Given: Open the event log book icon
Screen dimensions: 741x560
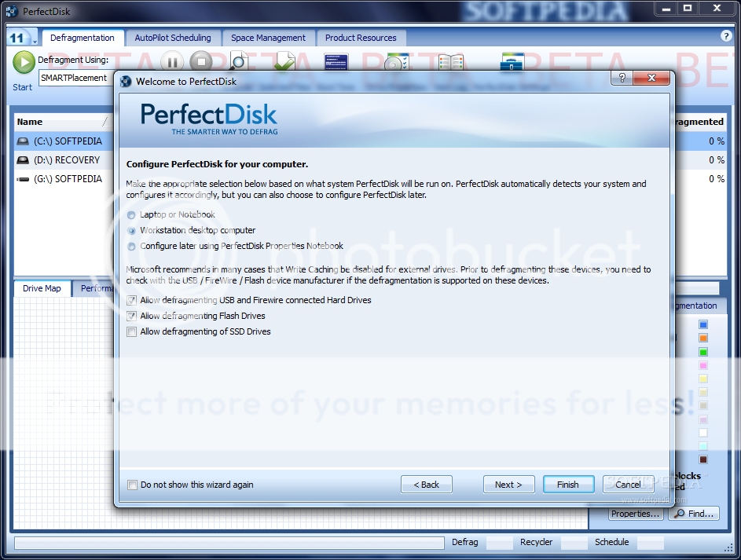Looking at the screenshot, I should pos(450,60).
